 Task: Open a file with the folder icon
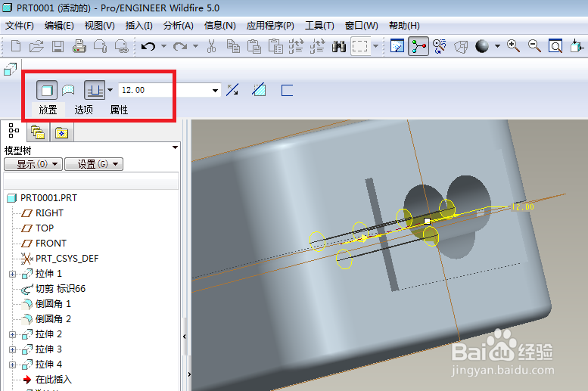tap(36, 46)
